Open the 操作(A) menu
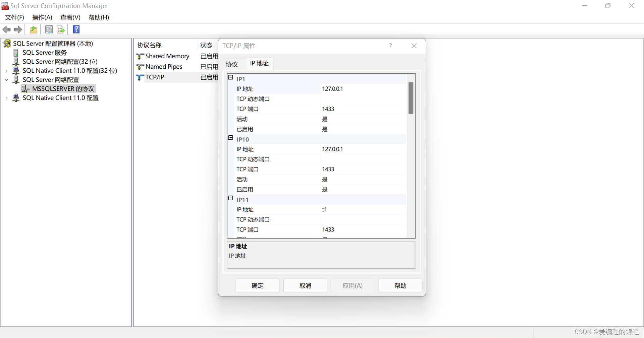The width and height of the screenshot is (644, 338). pyautogui.click(x=42, y=17)
